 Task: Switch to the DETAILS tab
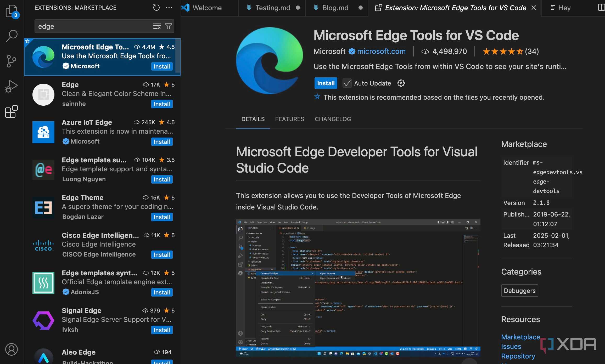coord(253,119)
